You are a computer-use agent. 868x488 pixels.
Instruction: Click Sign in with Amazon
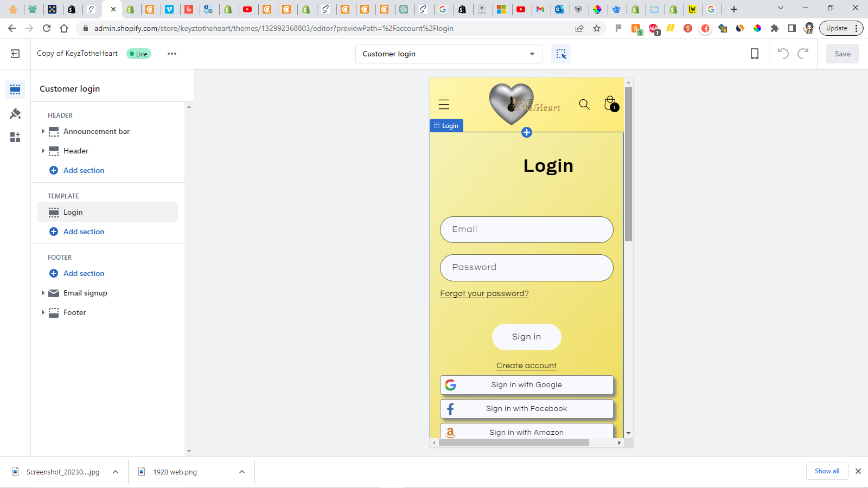(526, 432)
